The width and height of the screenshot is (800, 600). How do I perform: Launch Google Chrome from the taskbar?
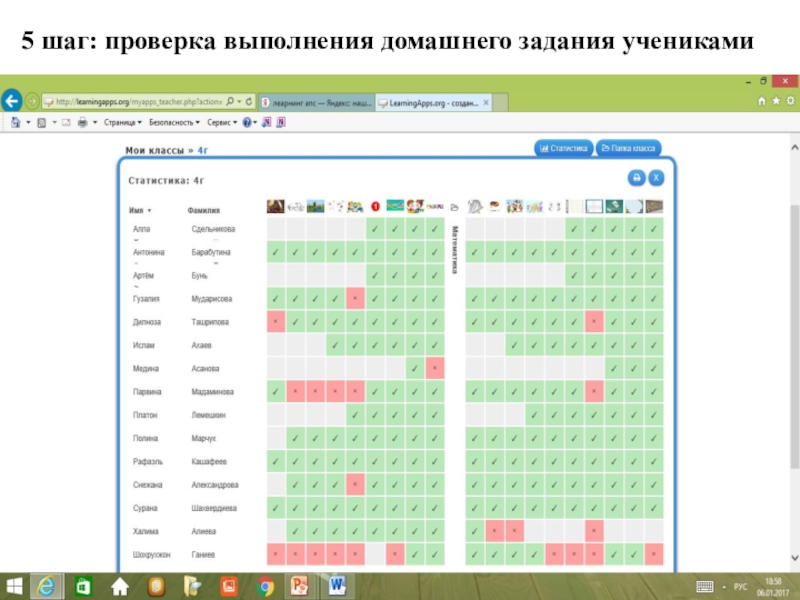pyautogui.click(x=264, y=585)
